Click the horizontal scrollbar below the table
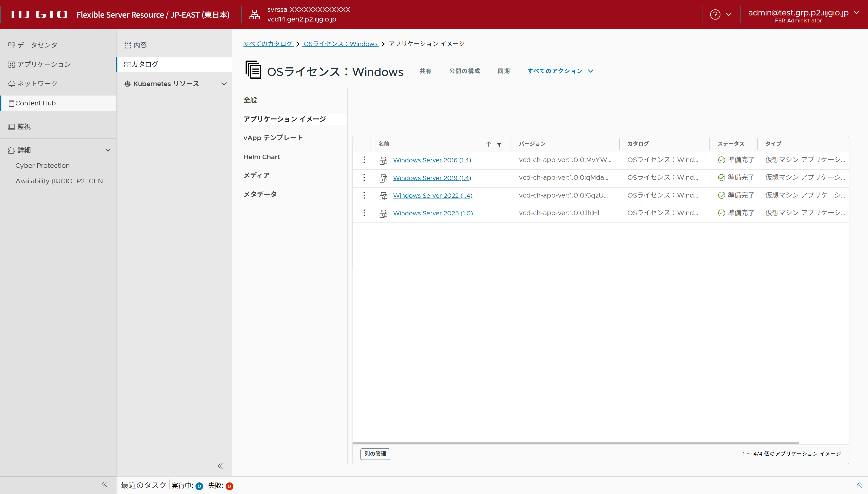This screenshot has height=494, width=868. [575, 443]
